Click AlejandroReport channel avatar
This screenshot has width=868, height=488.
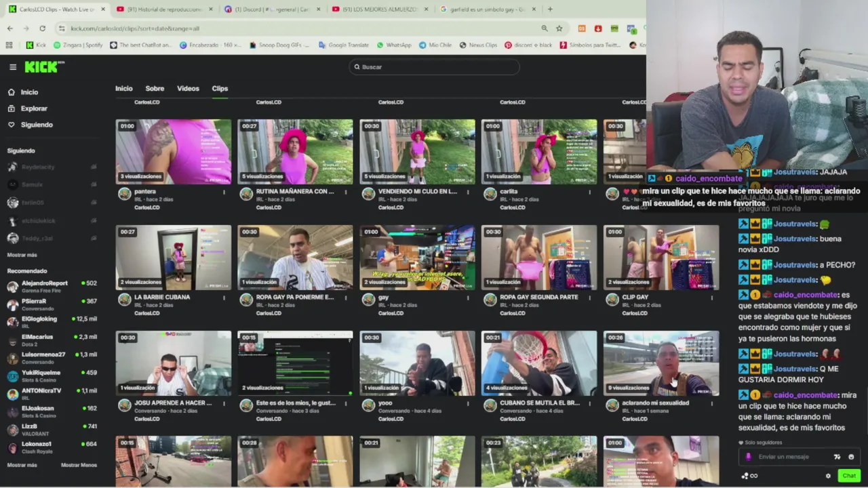tap(12, 287)
